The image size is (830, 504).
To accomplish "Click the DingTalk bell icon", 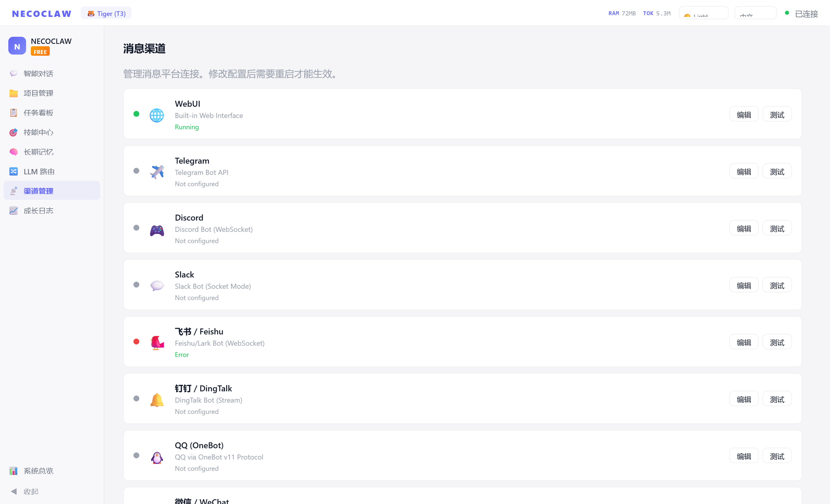I will coord(157,400).
